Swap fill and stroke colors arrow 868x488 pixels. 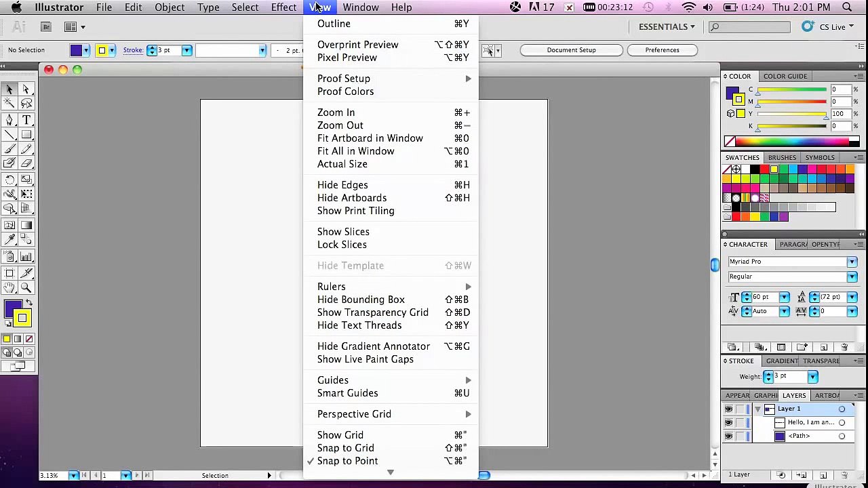29,304
